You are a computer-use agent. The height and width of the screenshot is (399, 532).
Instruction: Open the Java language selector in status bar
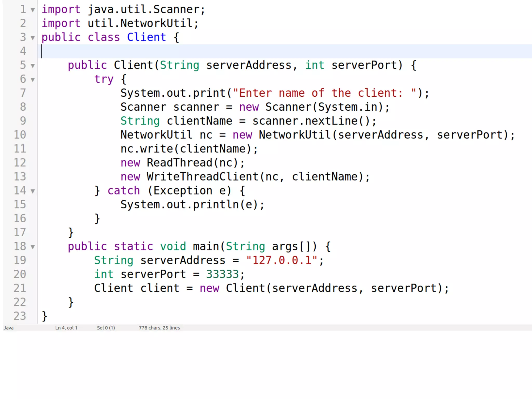click(x=9, y=328)
